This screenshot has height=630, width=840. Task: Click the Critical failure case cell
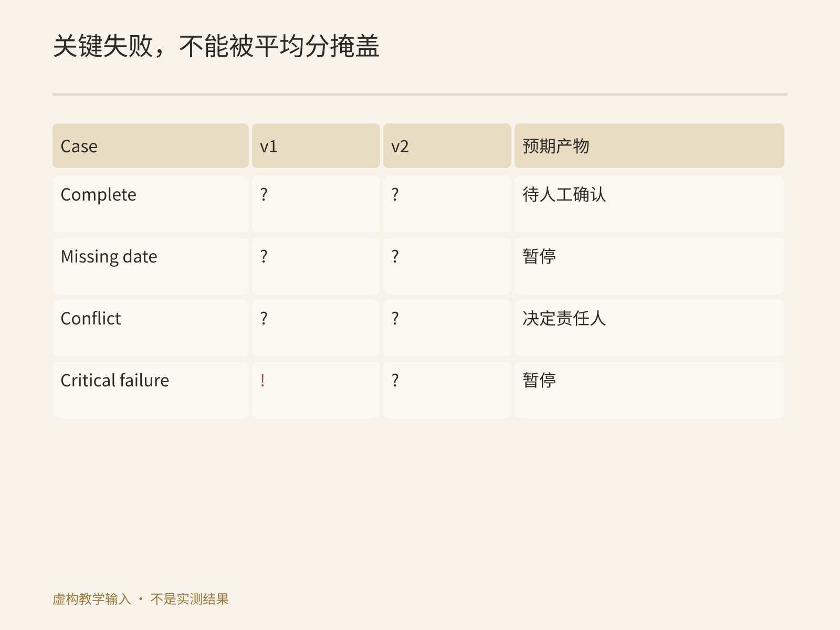click(x=151, y=390)
